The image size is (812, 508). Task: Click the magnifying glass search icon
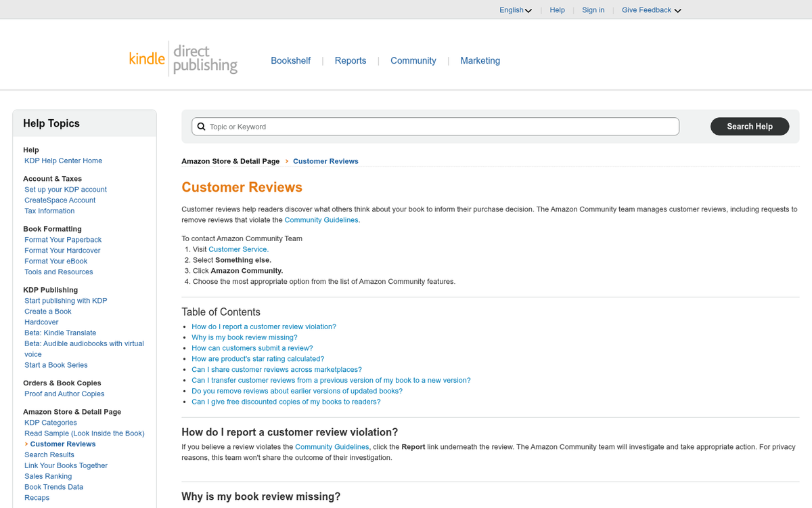pyautogui.click(x=201, y=126)
